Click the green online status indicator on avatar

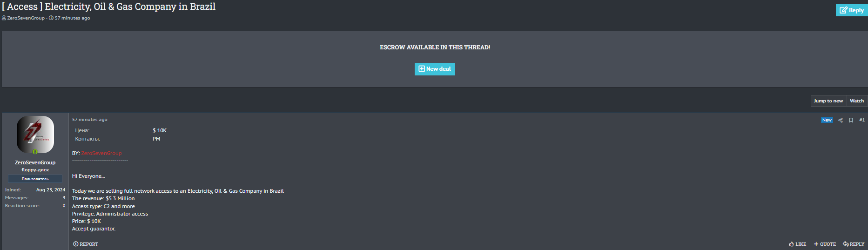click(35, 152)
